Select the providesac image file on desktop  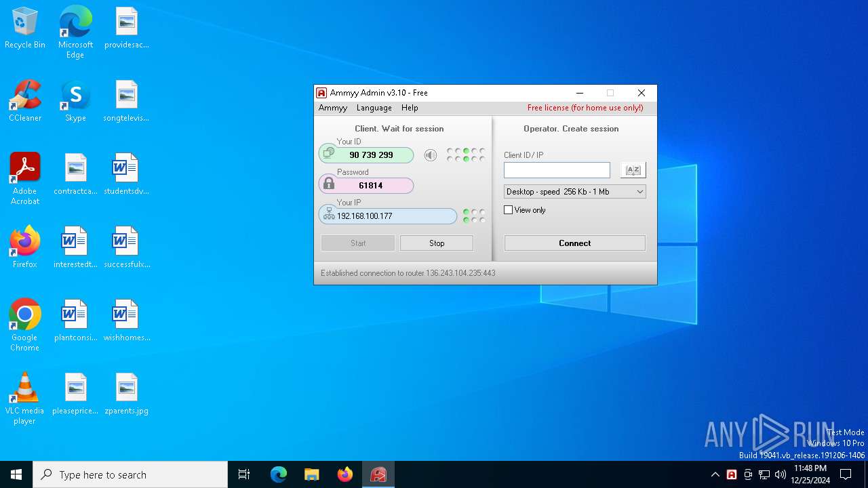pyautogui.click(x=126, y=28)
